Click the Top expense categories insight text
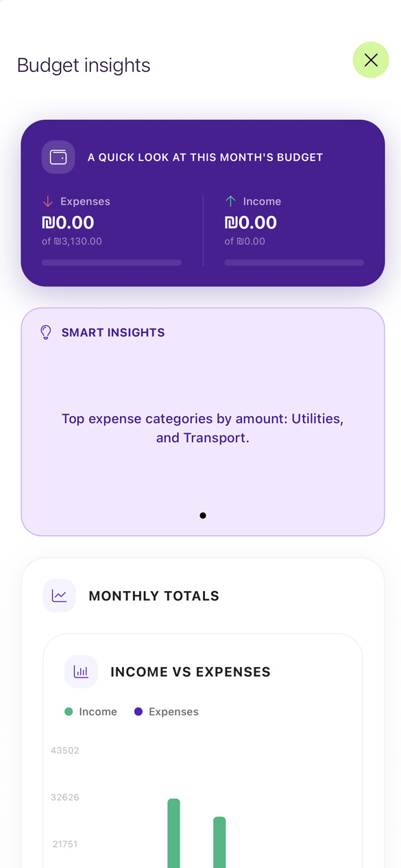401x868 pixels. tap(203, 428)
